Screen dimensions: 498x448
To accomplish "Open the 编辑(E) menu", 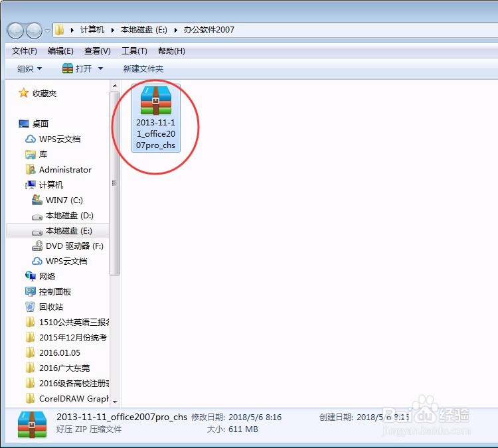I will pos(60,51).
